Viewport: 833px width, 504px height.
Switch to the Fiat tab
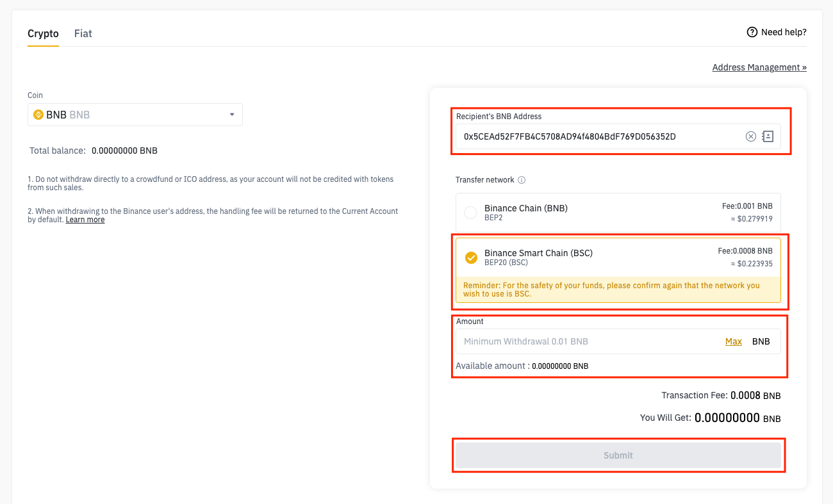(x=83, y=33)
